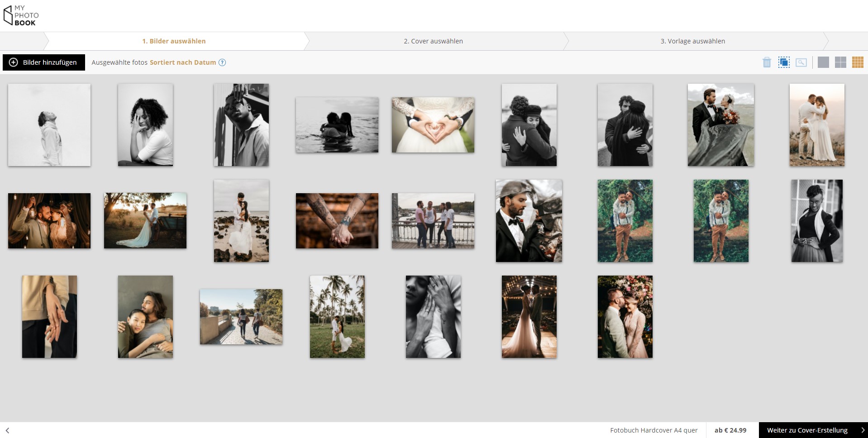Select man kissing bride's forehead by flowers
Image resolution: width=868 pixels, height=438 pixels.
click(x=625, y=317)
